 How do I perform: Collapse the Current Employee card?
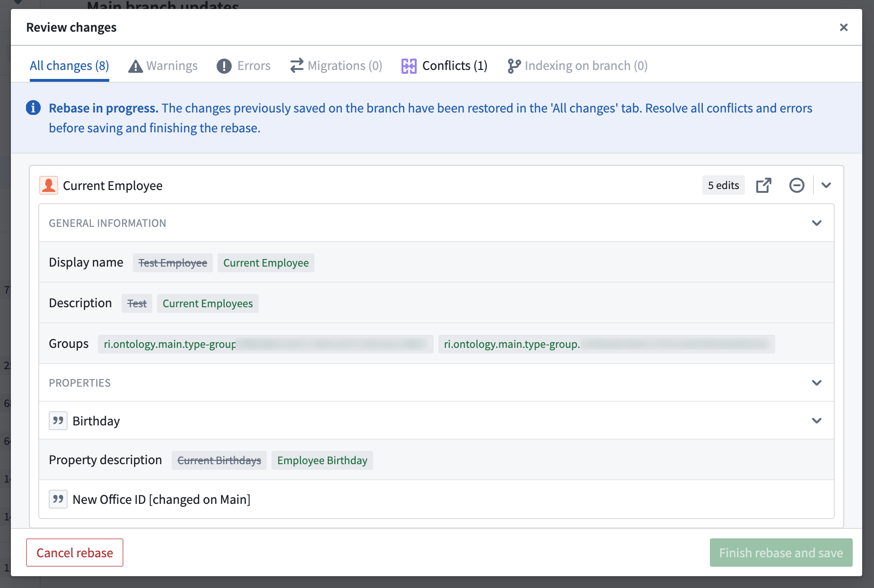coord(826,185)
